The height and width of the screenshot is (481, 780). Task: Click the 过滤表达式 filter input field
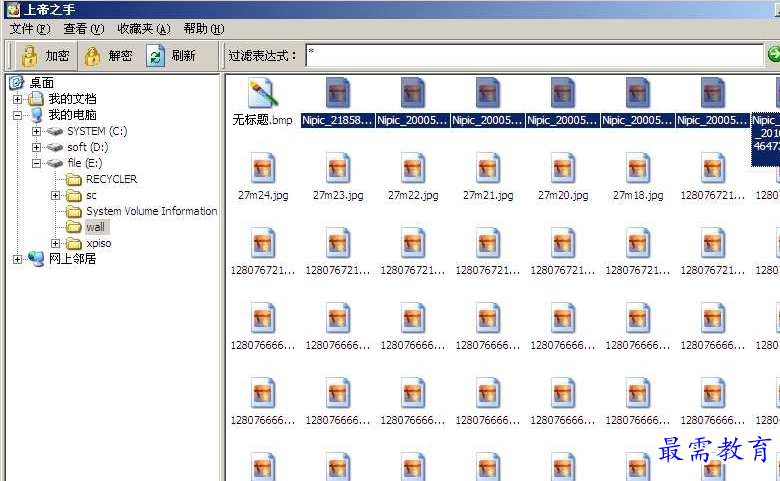point(535,55)
